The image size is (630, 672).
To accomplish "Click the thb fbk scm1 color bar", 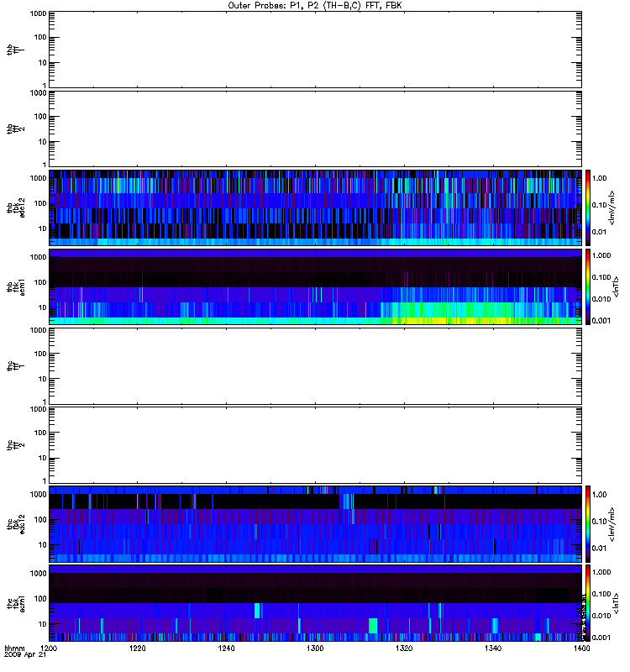I will click(x=588, y=286).
